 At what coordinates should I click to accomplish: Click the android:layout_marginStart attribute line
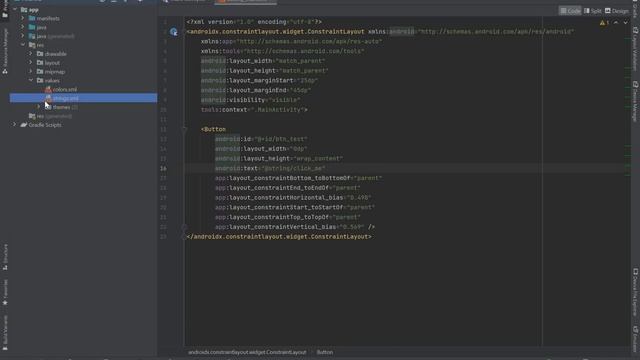pyautogui.click(x=259, y=80)
